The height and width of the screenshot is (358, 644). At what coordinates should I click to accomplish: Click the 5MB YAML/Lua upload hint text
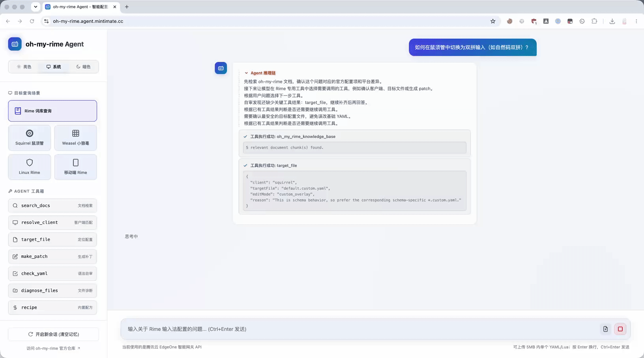point(571,347)
